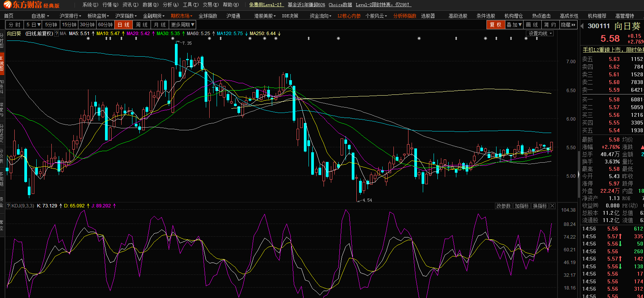This screenshot has width=644, height=298.
Task: Click the help question mark beside 前复权
Action: click(x=57, y=34)
